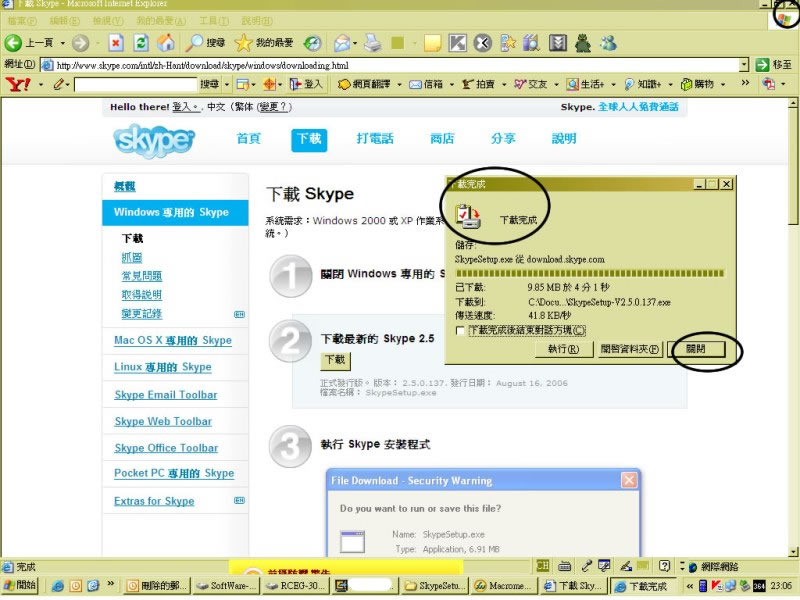Open the 分享 tab
The height and width of the screenshot is (600, 800).
coord(503,139)
